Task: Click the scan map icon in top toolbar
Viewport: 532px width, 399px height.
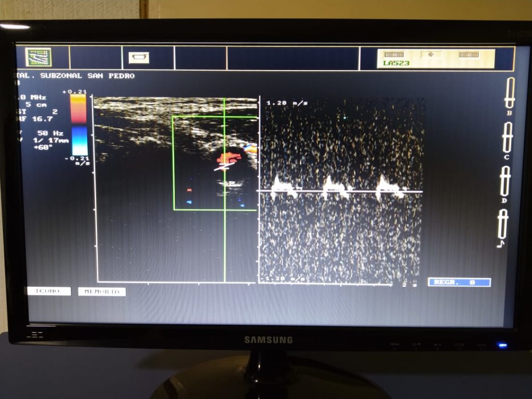Action: (38, 57)
